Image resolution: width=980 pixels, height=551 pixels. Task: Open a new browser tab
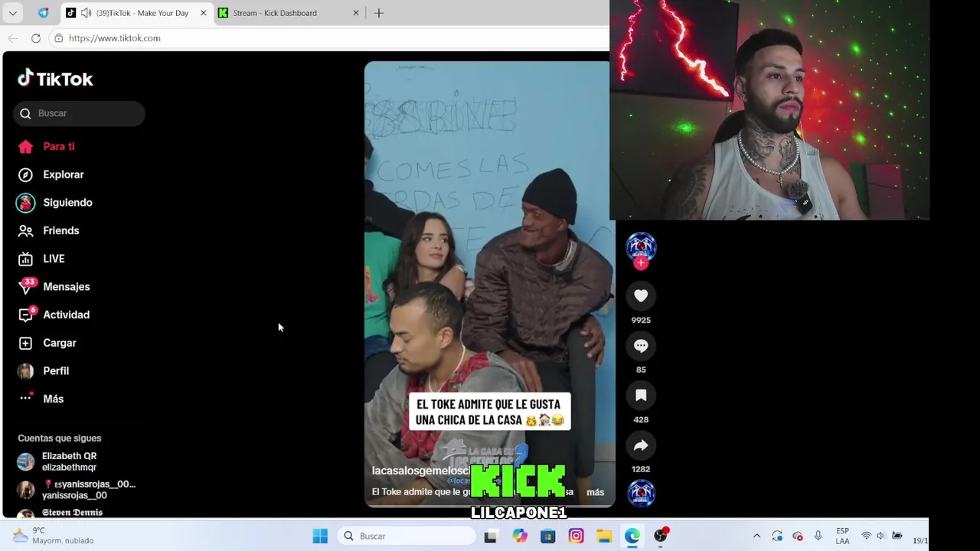(379, 13)
